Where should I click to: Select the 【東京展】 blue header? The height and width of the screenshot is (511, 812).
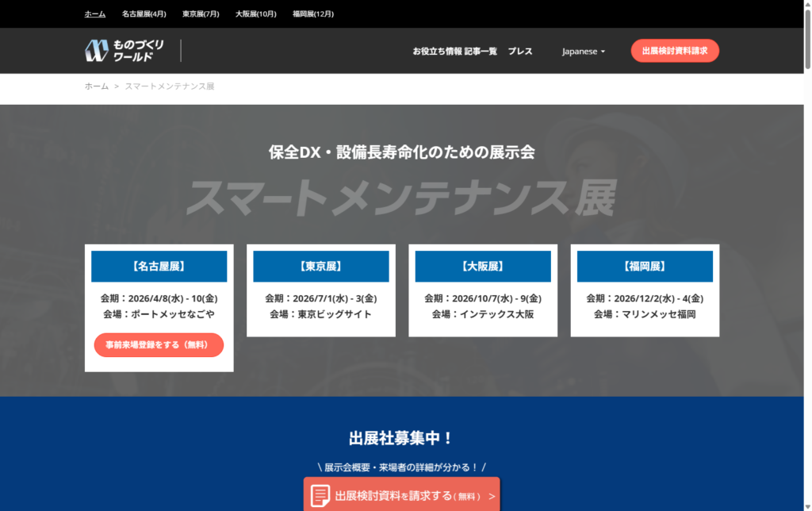click(x=320, y=267)
